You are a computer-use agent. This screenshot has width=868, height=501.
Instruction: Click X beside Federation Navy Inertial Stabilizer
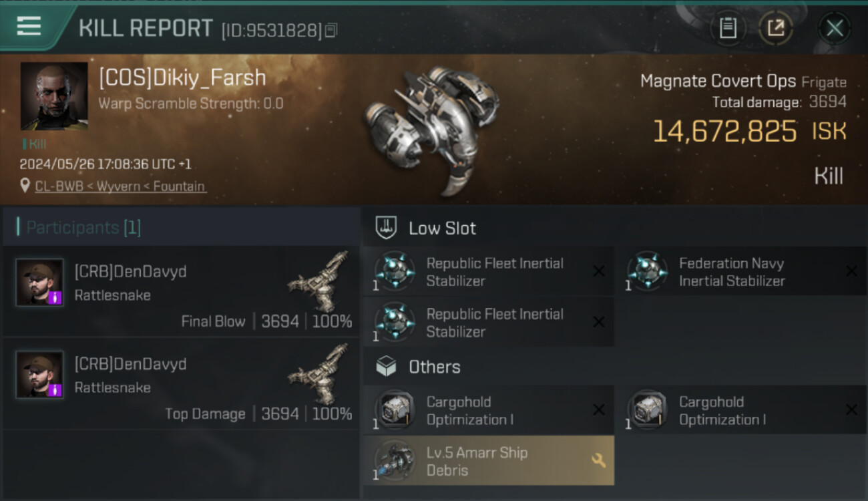point(851,271)
